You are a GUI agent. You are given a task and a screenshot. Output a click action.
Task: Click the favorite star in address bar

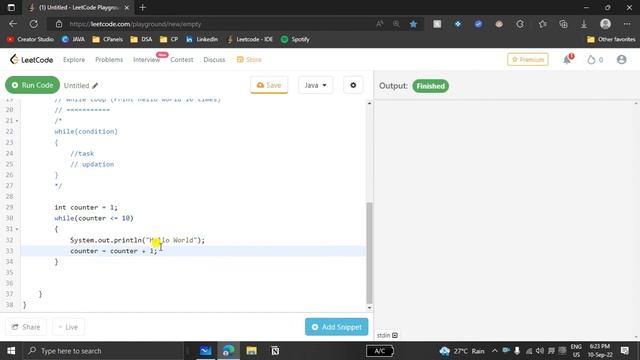413,24
